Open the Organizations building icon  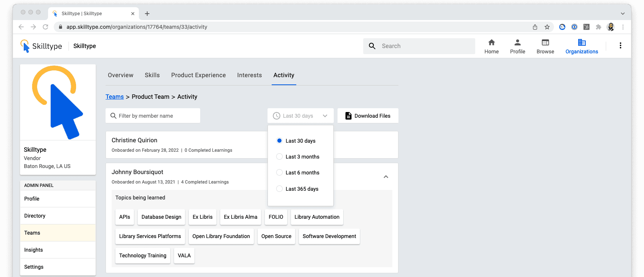pos(582,42)
